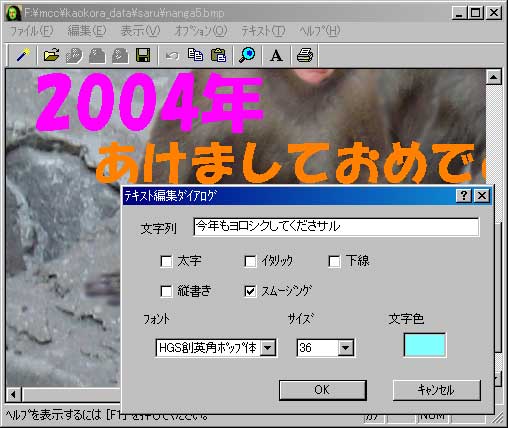This screenshot has width=508, height=428.
Task: Expand the size 36 dropdown
Action: (x=346, y=348)
